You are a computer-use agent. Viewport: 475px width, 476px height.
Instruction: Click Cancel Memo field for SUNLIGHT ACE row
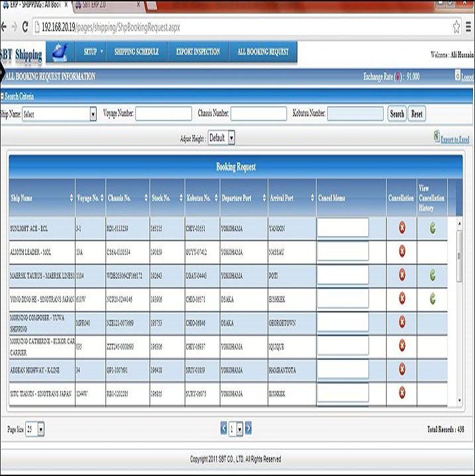click(x=343, y=227)
